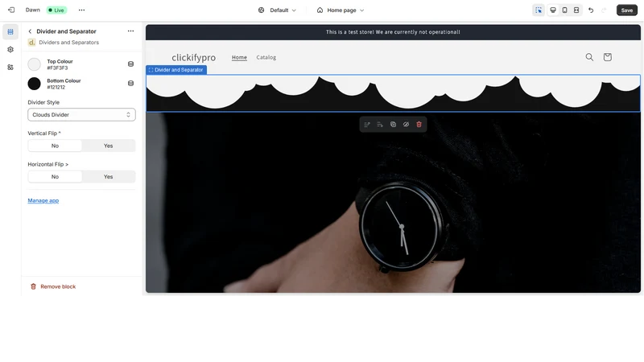Click the clickifypro store logo
644x362 pixels.
[x=193, y=57]
